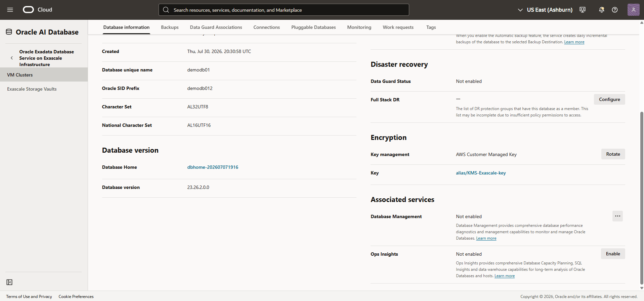
Task: Click the Oracle SID Prefix value demodb012
Action: click(200, 88)
